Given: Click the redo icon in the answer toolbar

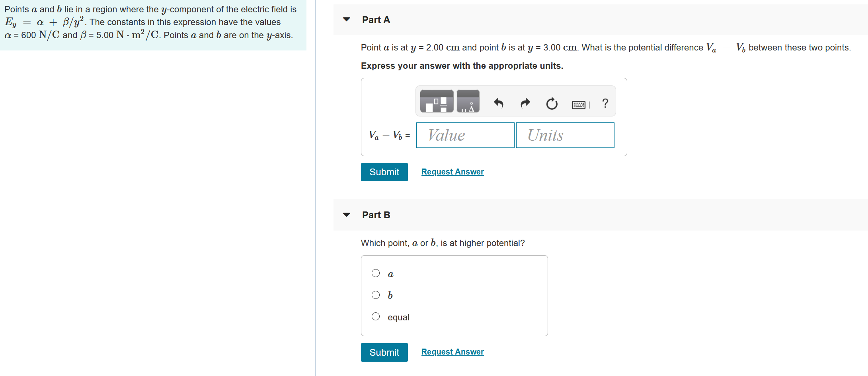Looking at the screenshot, I should coord(525,103).
